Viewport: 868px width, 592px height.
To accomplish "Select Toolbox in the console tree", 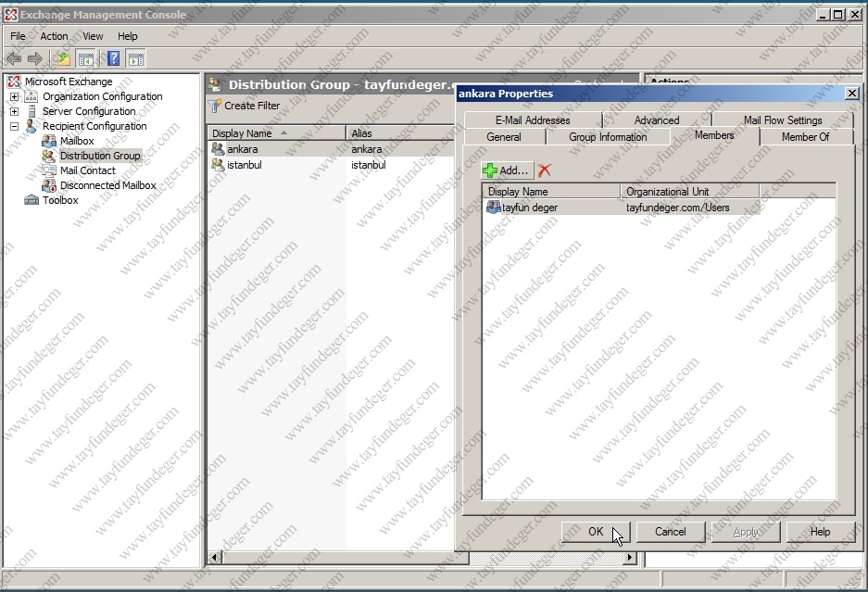I will point(60,200).
